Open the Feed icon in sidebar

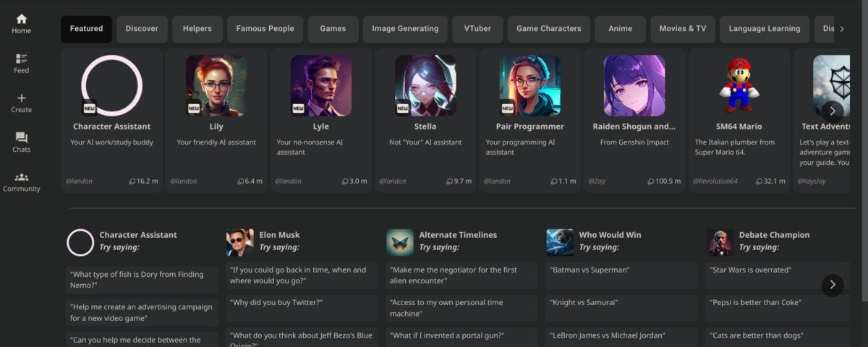point(21,59)
